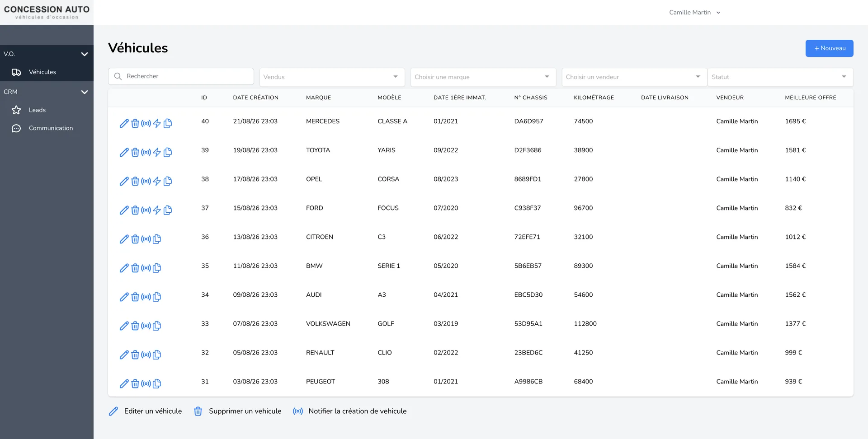This screenshot has height=439, width=868.
Task: Edit the RENAULT CLIO with pencil icon
Action: 124,355
